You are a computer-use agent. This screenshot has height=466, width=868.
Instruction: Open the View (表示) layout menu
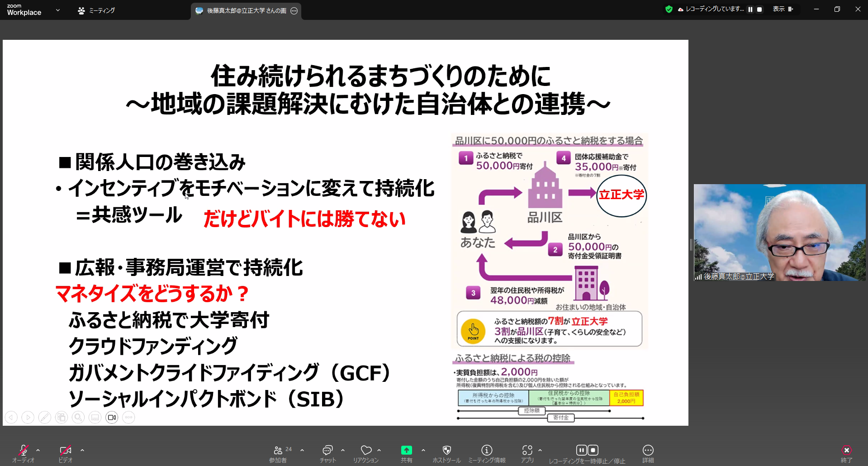click(783, 9)
